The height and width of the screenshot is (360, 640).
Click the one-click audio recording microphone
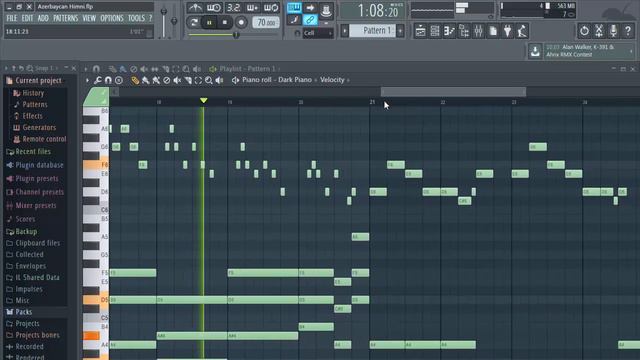[613, 31]
